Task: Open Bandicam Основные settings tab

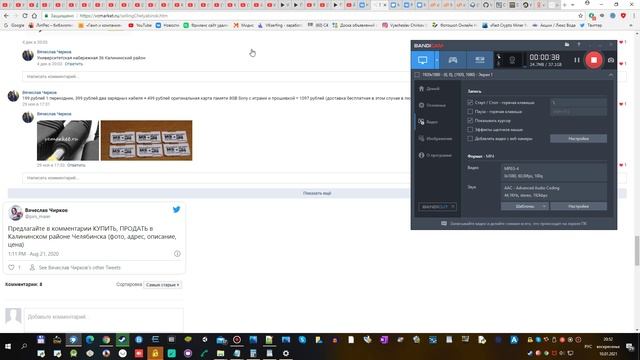Action: click(432, 105)
